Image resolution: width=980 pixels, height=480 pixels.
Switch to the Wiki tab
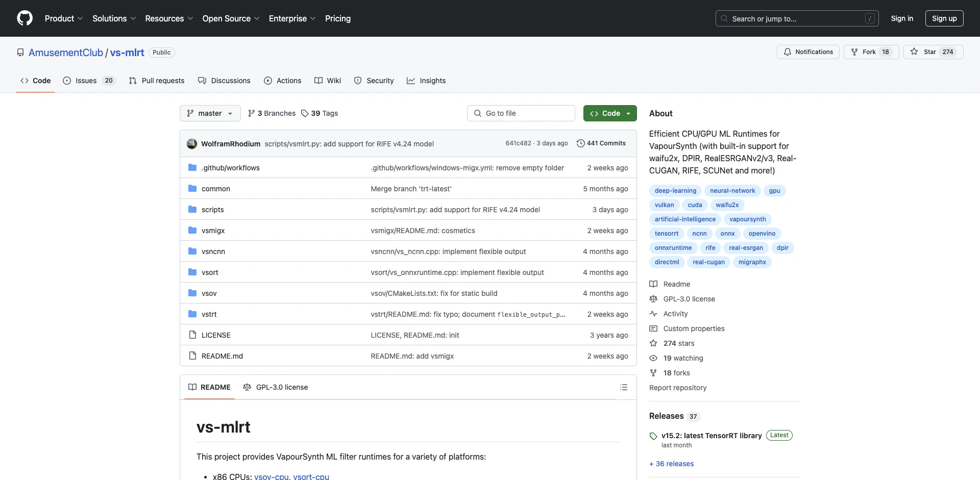328,81
